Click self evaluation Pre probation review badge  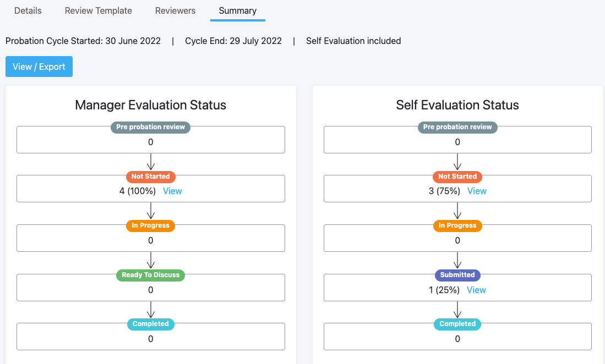tap(457, 127)
